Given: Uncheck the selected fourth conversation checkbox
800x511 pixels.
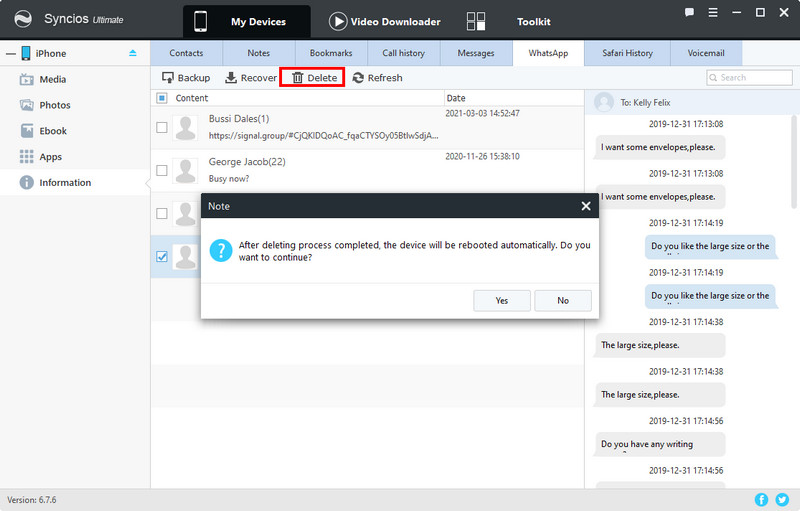Looking at the screenshot, I should [162, 257].
